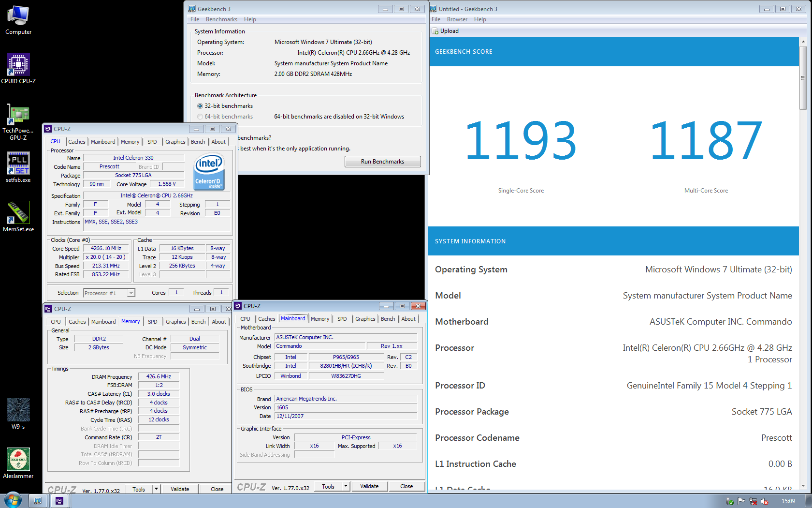Open Help menu in Geekbench 3 window
Screen dimensions: 812x508
click(x=250, y=19)
